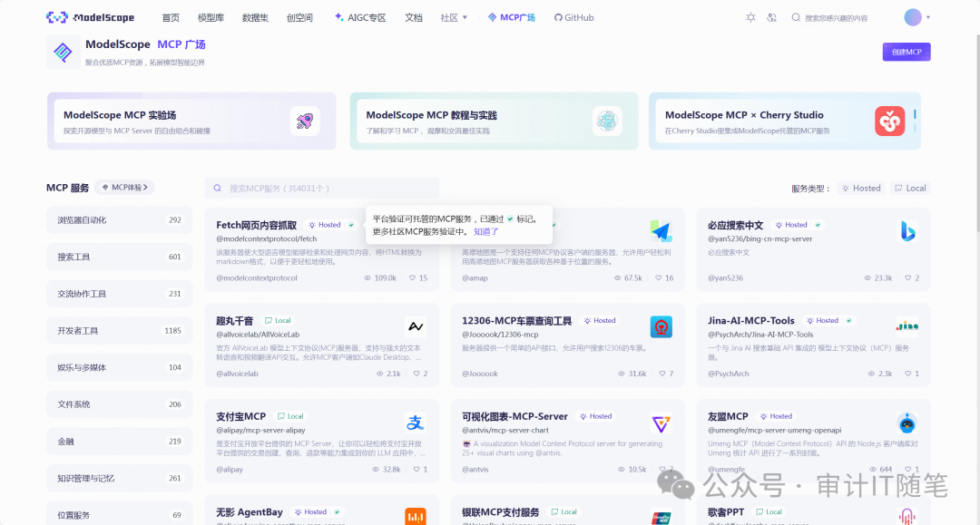Click the header search input box

pyautogui.click(x=840, y=17)
